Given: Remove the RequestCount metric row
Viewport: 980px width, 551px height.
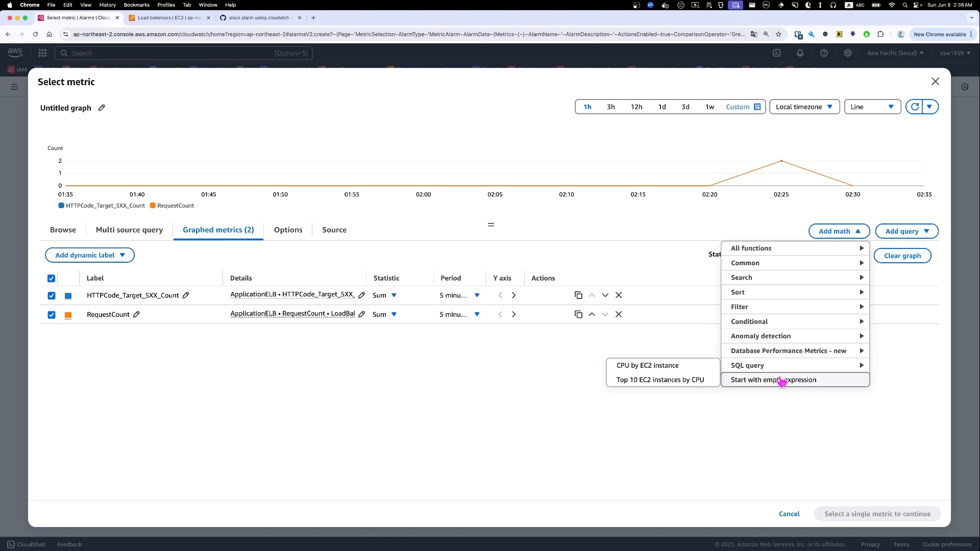Looking at the screenshot, I should (619, 315).
